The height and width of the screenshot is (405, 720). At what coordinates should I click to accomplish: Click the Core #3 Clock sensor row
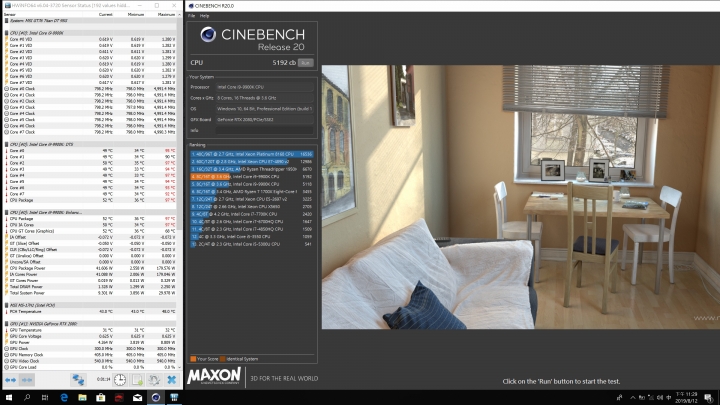coord(90,107)
